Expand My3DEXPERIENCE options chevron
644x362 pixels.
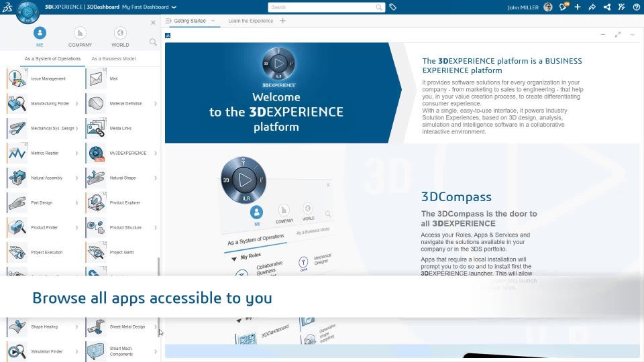(x=156, y=153)
